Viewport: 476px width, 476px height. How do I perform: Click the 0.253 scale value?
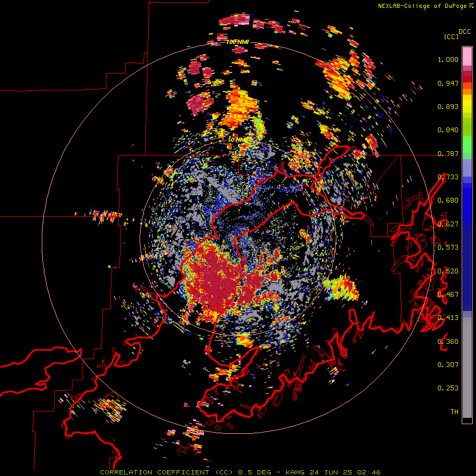click(x=448, y=388)
